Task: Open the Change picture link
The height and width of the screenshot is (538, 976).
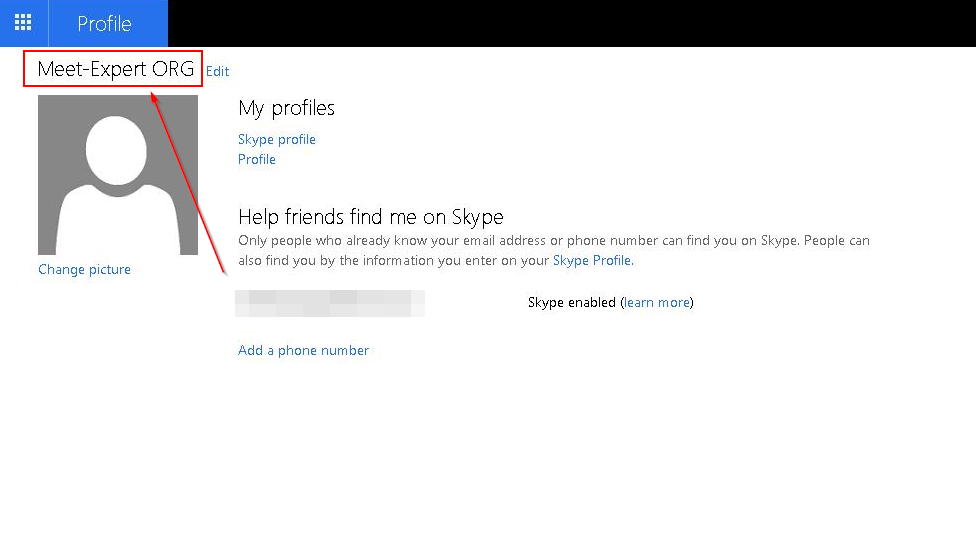Action: [84, 270]
